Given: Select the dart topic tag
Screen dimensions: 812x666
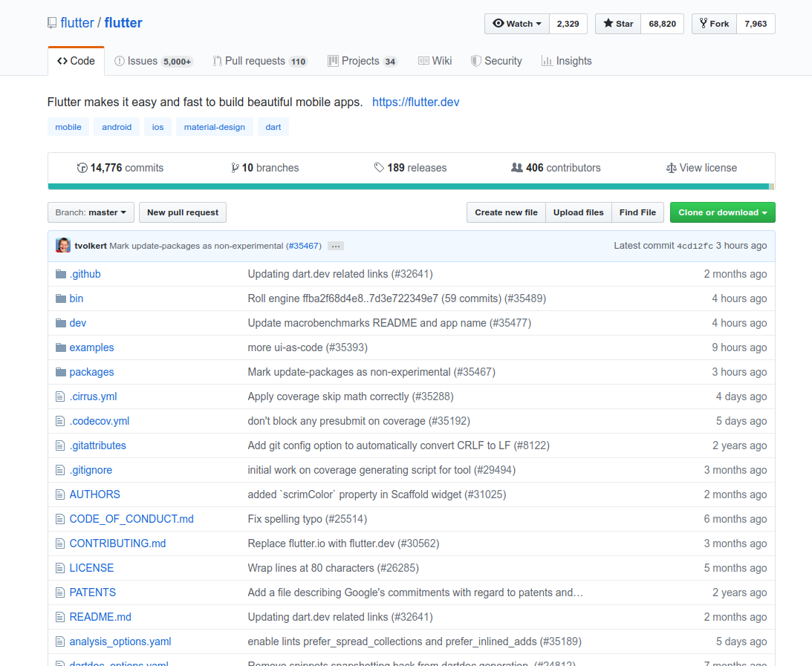Looking at the screenshot, I should click(x=273, y=127).
